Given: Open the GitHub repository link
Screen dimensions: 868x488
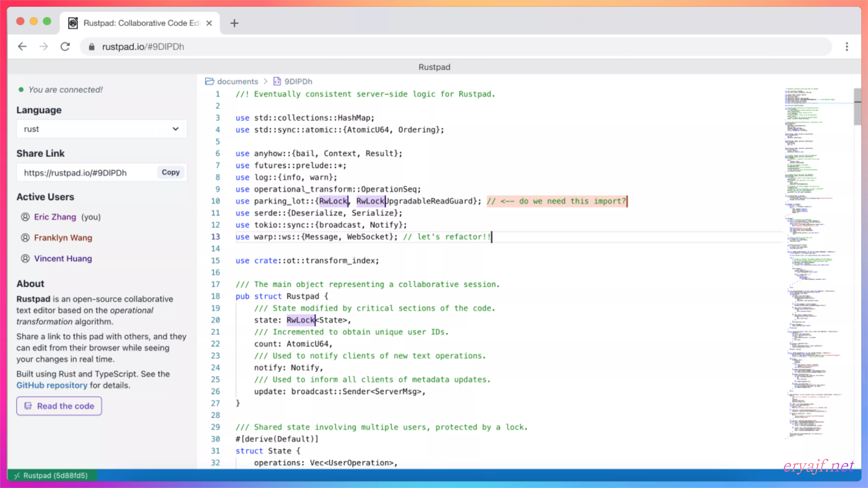Looking at the screenshot, I should (52, 385).
